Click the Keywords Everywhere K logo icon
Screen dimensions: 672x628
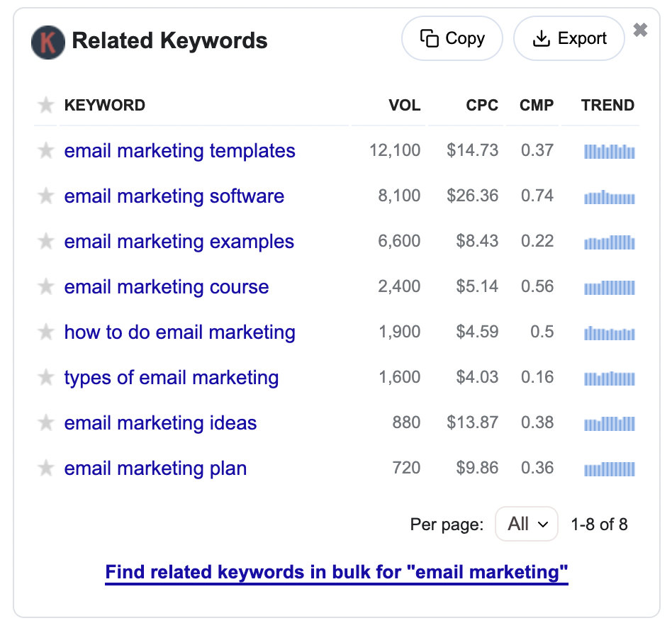(x=48, y=42)
